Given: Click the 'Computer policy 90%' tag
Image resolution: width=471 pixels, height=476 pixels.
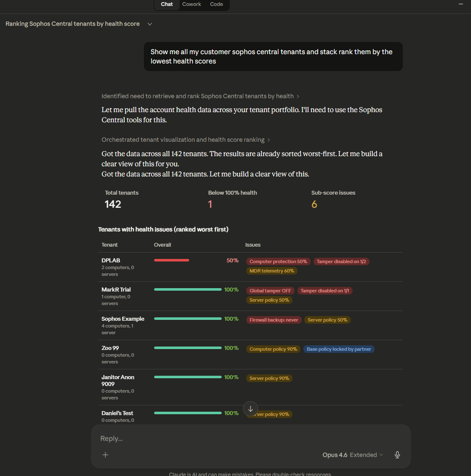Looking at the screenshot, I should [273, 349].
